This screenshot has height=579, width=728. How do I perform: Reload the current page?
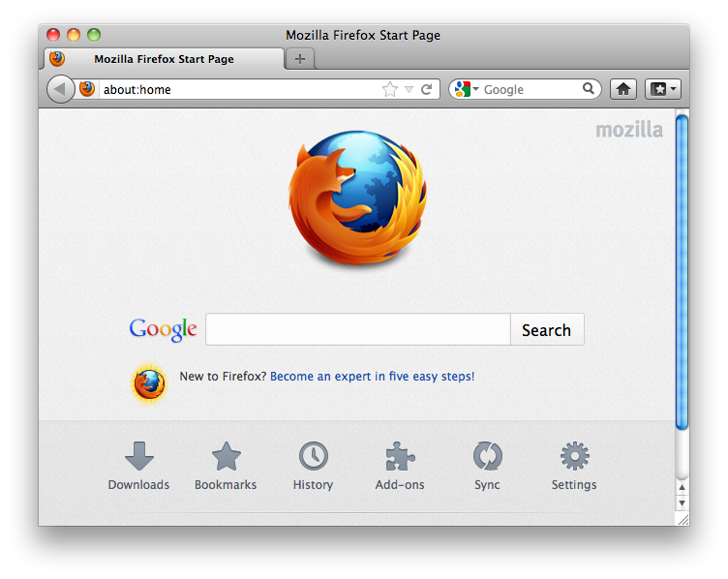pos(426,89)
